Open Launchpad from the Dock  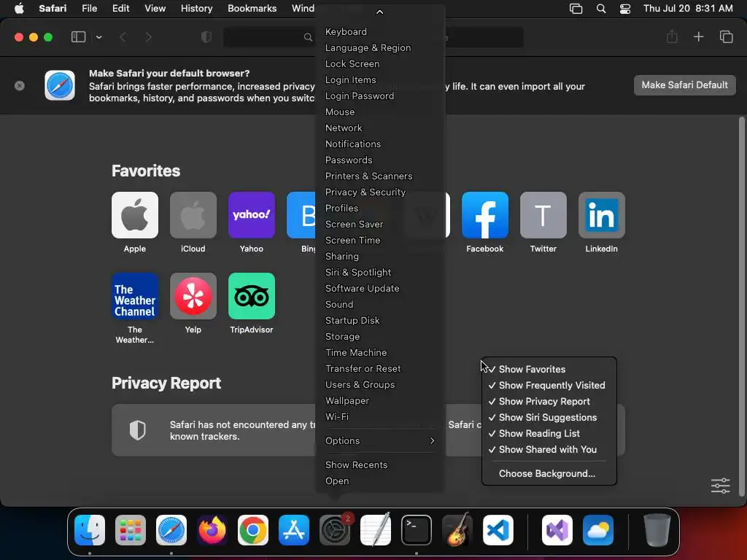(131, 530)
